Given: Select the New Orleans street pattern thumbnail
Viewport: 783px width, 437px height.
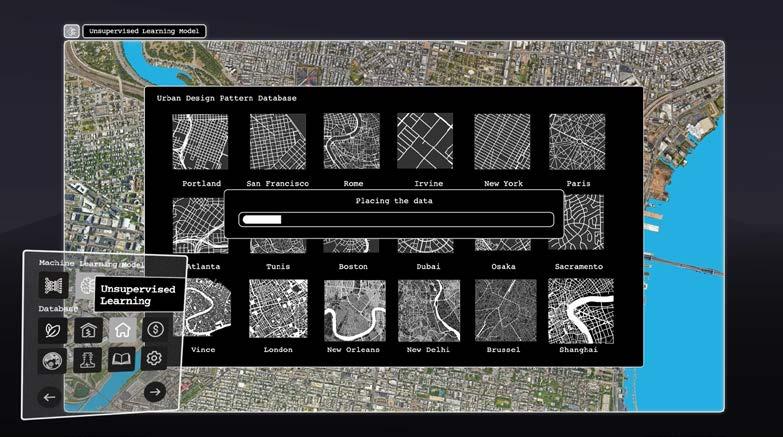Looking at the screenshot, I should [x=355, y=311].
